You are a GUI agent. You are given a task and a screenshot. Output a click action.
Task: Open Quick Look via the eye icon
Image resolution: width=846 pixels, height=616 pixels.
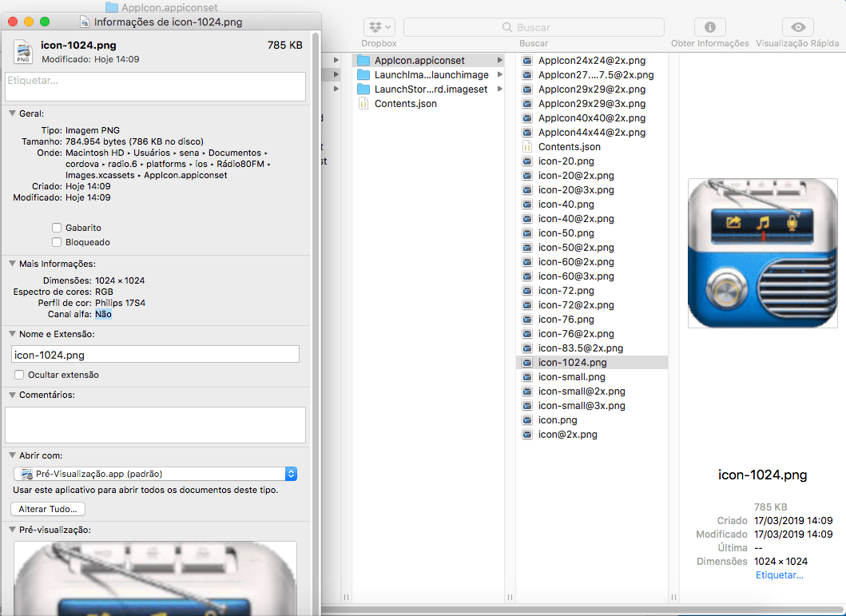pyautogui.click(x=796, y=27)
